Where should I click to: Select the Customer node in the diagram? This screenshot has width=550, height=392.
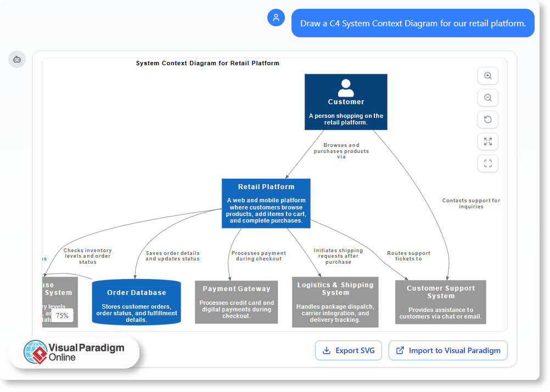(x=346, y=102)
